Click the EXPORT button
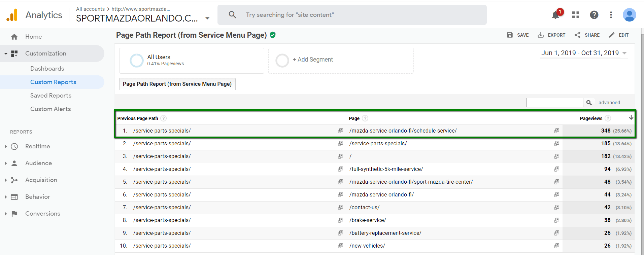 [551, 35]
